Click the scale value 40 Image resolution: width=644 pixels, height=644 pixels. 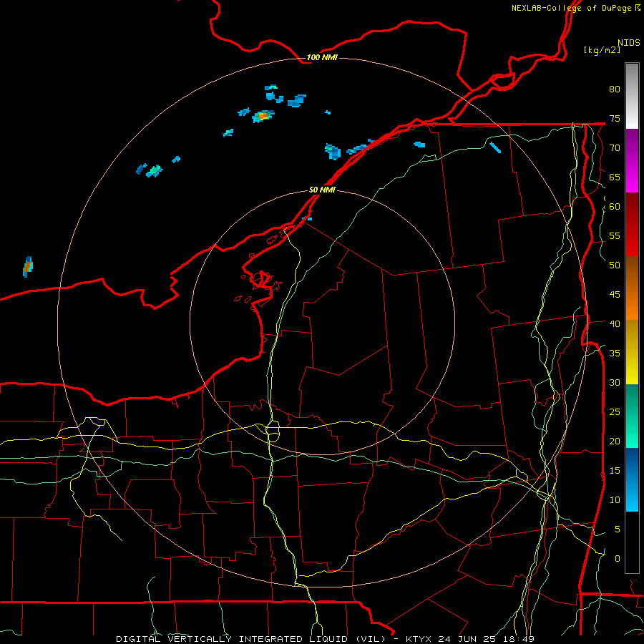(x=615, y=323)
